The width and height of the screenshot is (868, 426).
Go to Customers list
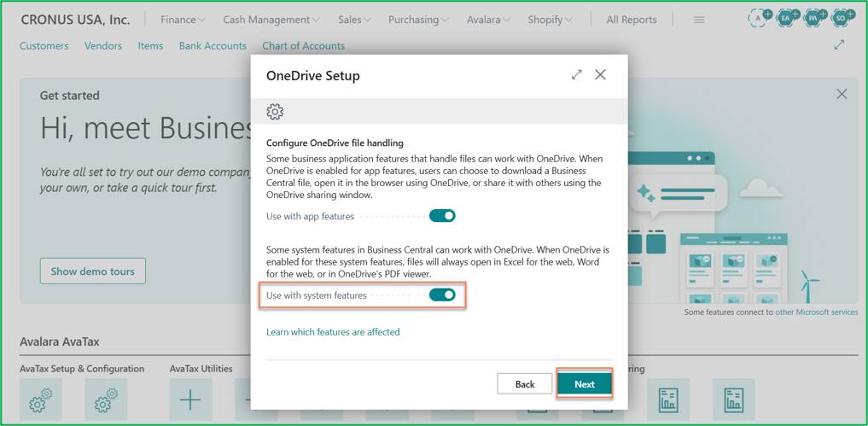44,46
